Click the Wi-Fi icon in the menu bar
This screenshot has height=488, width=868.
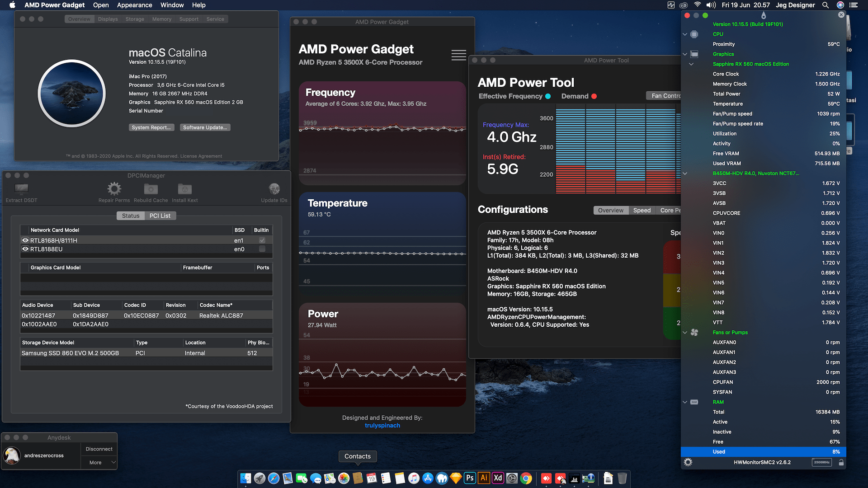pyautogui.click(x=698, y=5)
